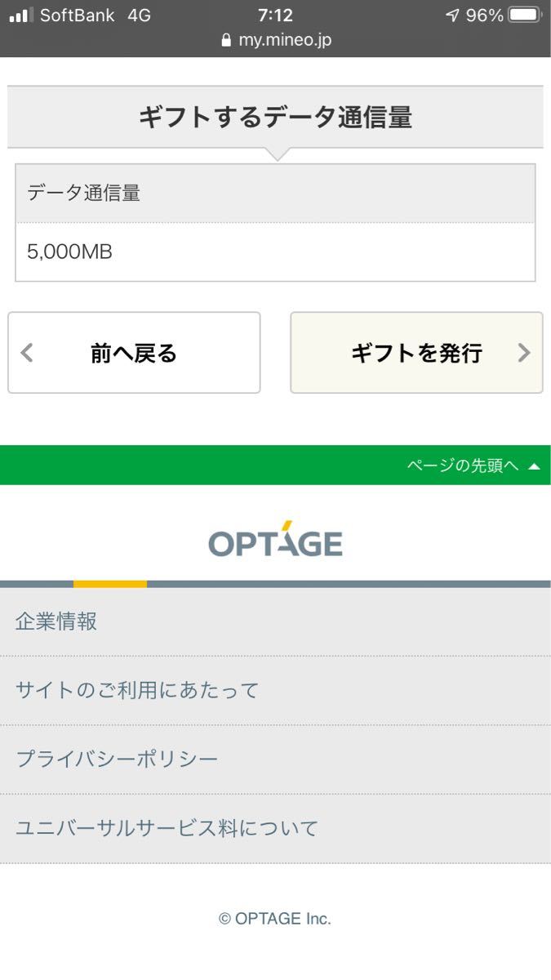Click the left chevron on 前へ戻る
This screenshot has width=551, height=980.
(x=27, y=353)
